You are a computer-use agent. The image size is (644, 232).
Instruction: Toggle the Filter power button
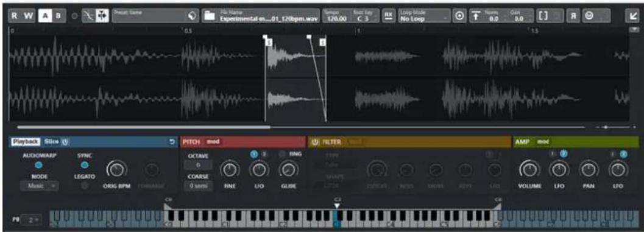pos(315,142)
